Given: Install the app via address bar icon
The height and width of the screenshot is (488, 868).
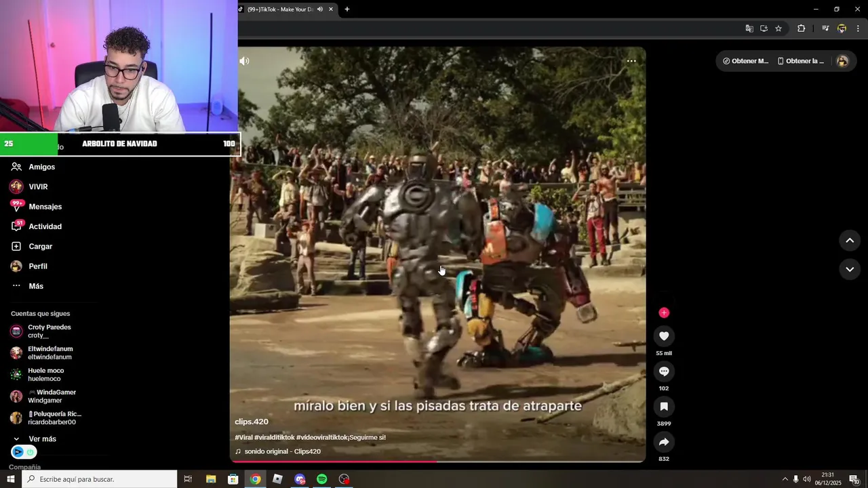Looking at the screenshot, I should point(764,28).
